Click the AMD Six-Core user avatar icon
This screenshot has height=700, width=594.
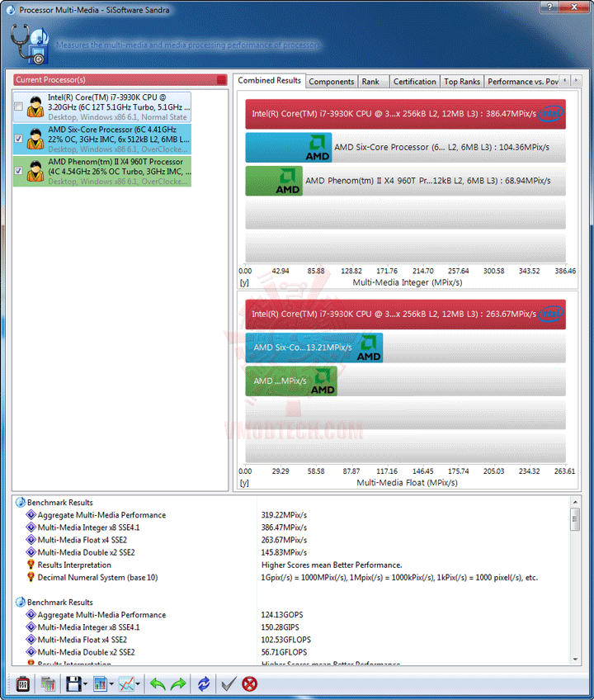[x=35, y=139]
